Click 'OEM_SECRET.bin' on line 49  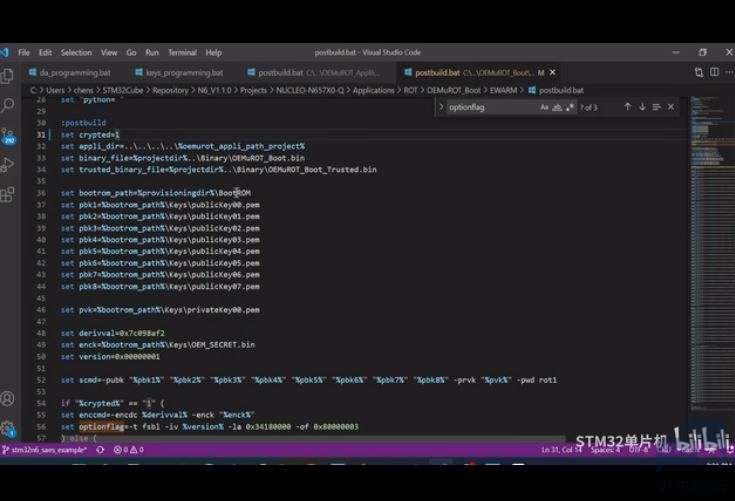point(223,345)
